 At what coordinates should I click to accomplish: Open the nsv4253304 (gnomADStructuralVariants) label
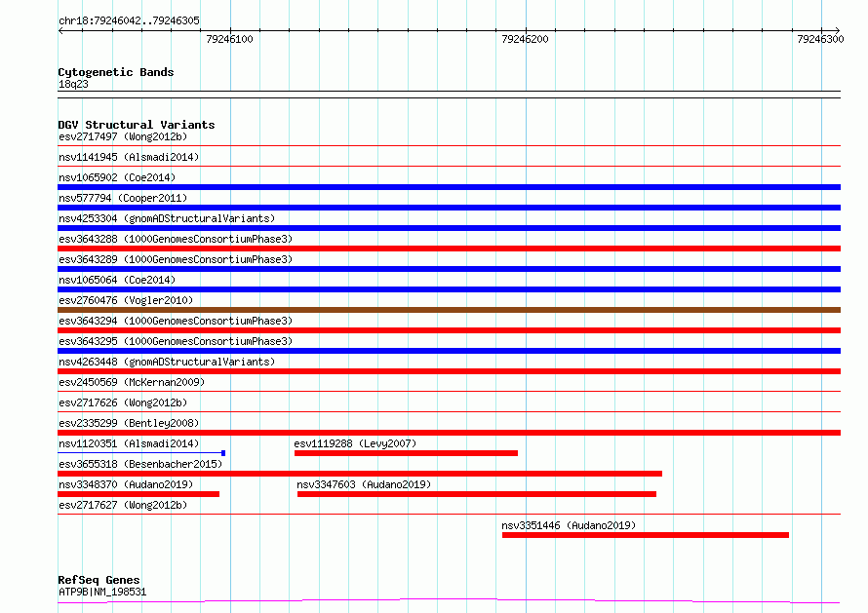pos(167,218)
